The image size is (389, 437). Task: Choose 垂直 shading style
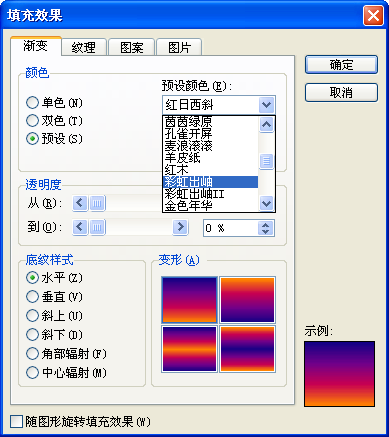[x=54, y=296]
